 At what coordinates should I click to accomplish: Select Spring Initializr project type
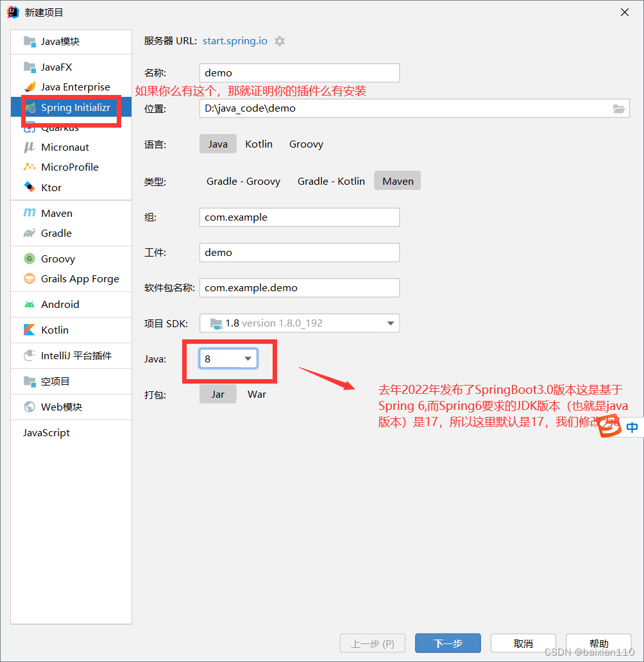(x=71, y=107)
